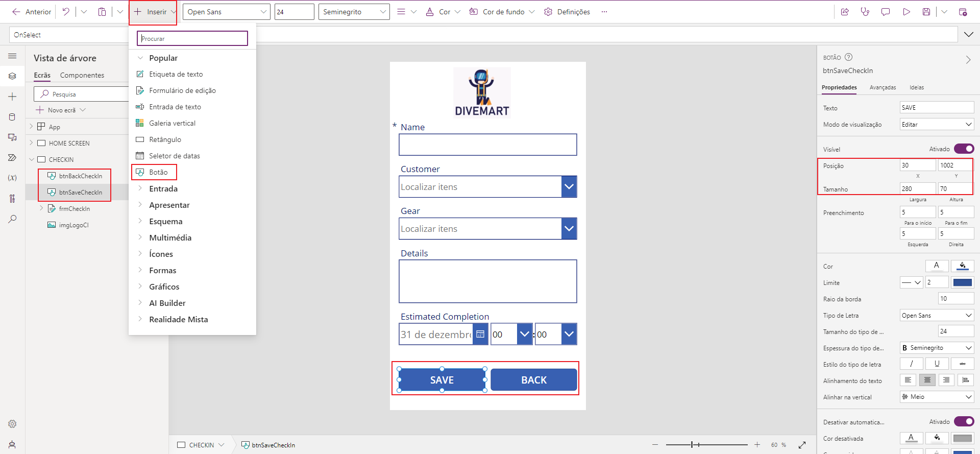980x454 pixels.
Task: Switch to the Componentes tab
Action: (82, 75)
